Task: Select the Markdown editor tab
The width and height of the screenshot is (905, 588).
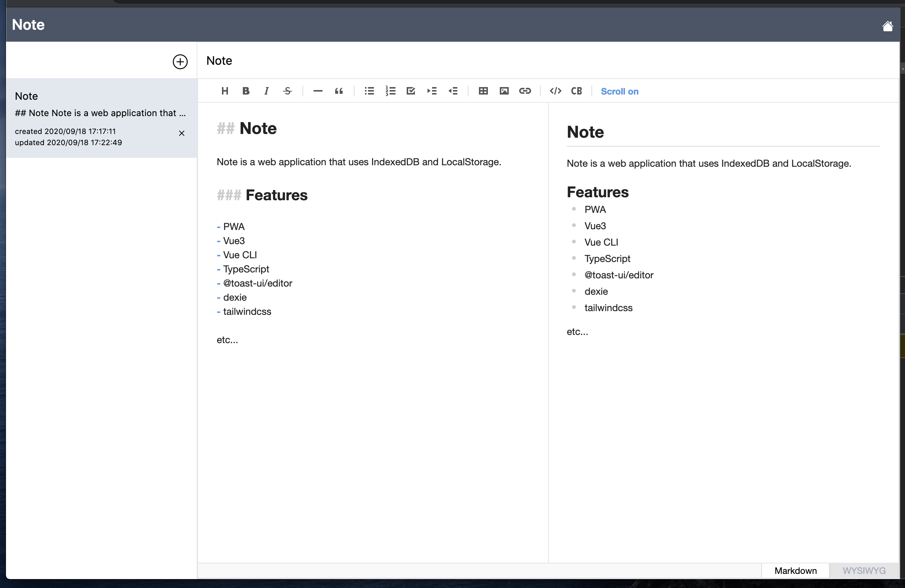Action: click(795, 571)
